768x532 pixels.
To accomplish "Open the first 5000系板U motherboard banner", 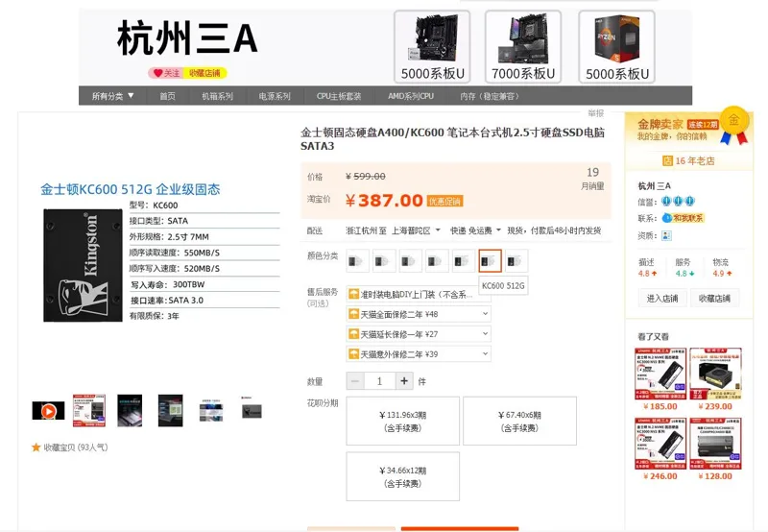I will point(432,47).
